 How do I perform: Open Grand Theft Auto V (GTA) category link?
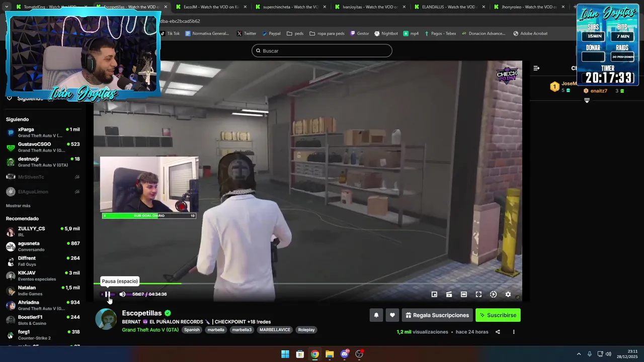click(150, 330)
